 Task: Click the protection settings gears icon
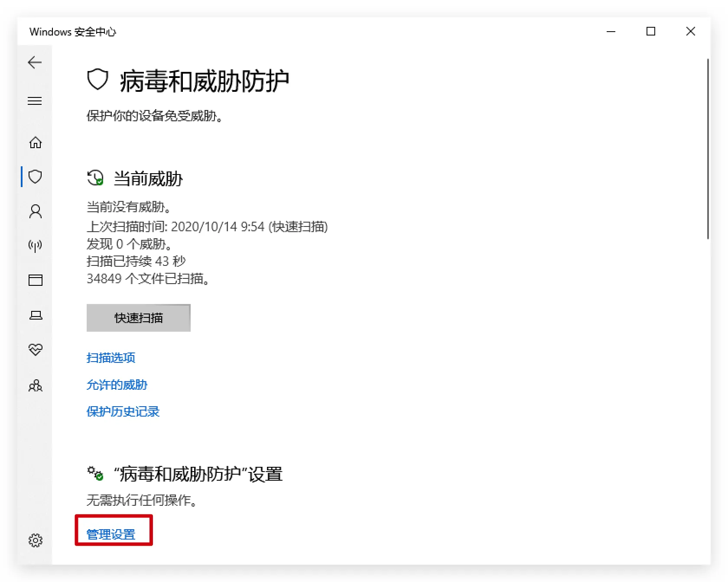click(95, 473)
